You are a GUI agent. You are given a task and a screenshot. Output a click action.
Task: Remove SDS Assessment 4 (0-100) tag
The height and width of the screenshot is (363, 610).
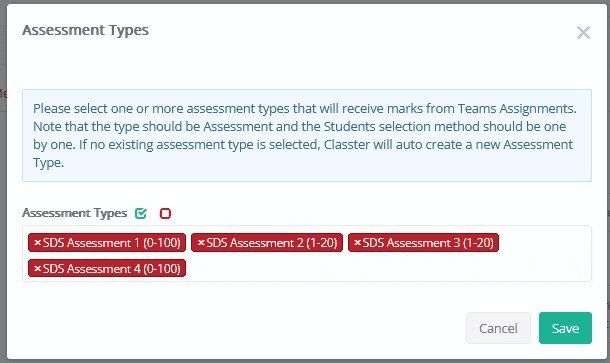tap(37, 268)
